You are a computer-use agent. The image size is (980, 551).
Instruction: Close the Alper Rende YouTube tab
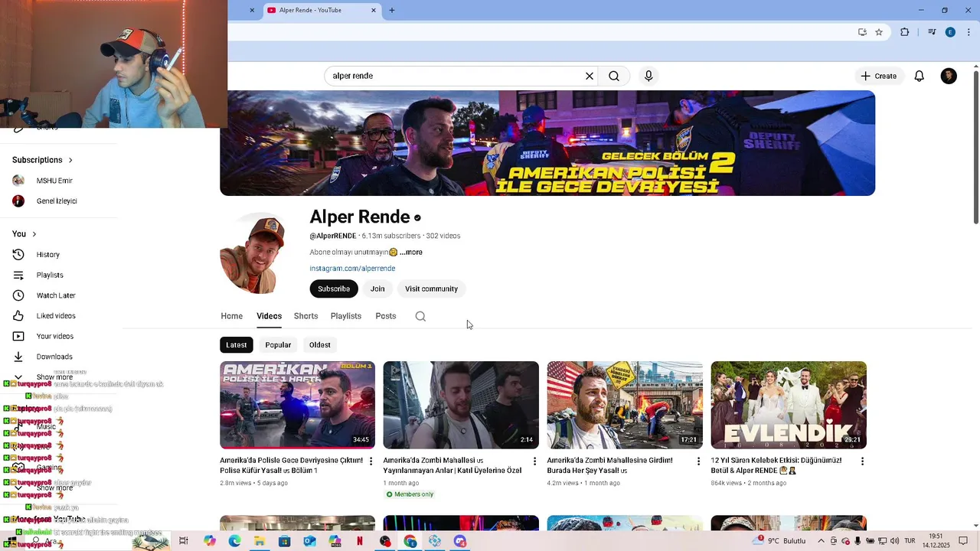point(374,10)
